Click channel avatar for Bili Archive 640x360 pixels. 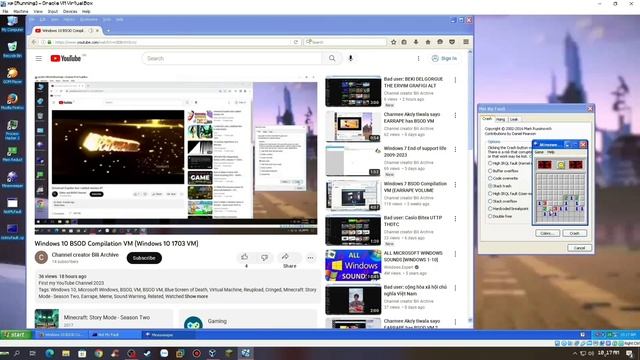(41, 258)
